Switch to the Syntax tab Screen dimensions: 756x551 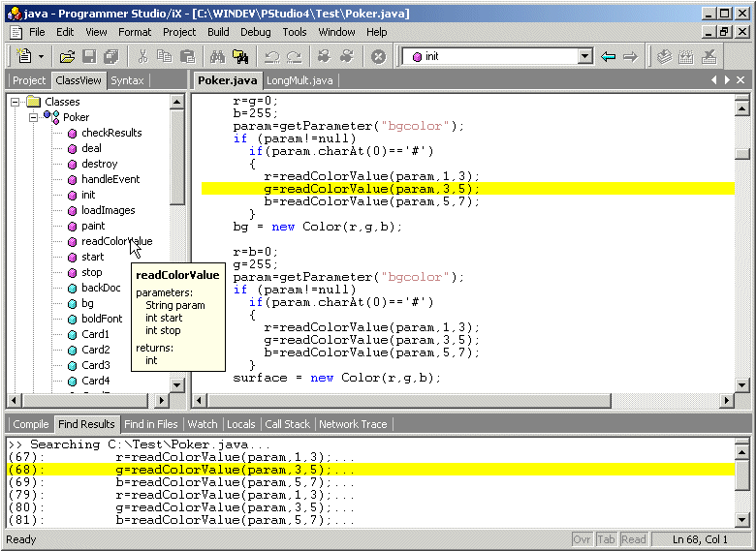tap(127, 80)
